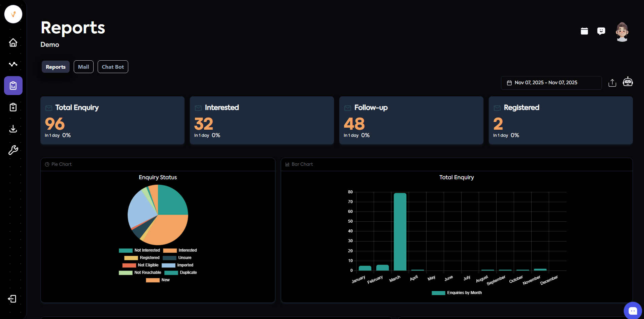
Task: Toggle Enquiries by Month legend
Action: pyautogui.click(x=456, y=293)
